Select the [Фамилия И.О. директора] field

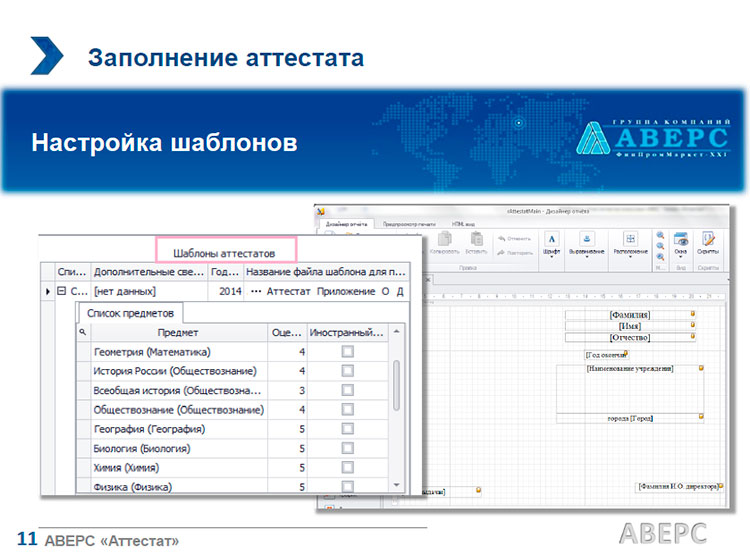679,487
